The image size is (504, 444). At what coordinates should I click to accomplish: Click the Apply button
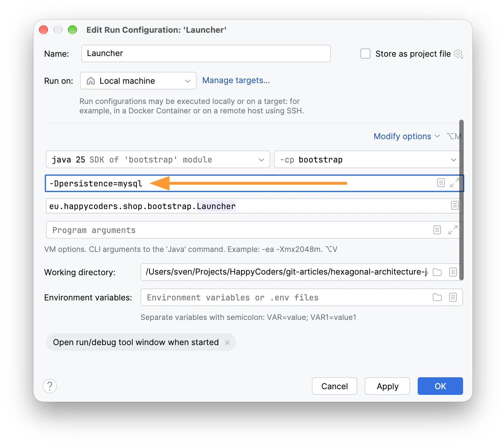(x=387, y=386)
